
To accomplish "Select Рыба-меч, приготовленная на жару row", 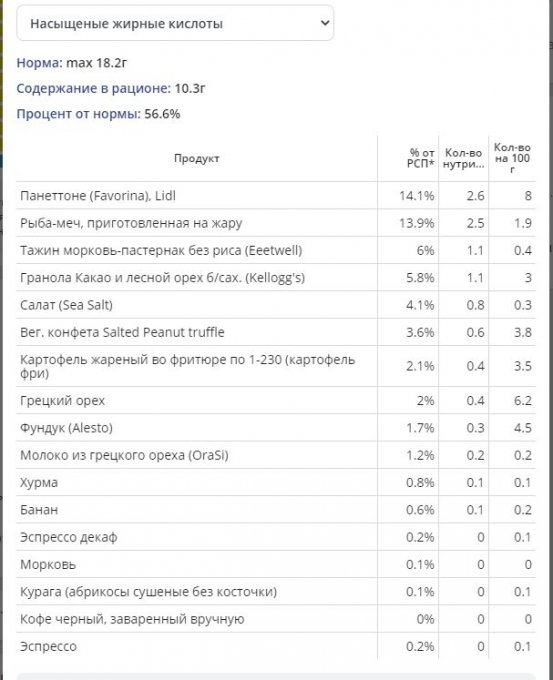I will pos(276,223).
